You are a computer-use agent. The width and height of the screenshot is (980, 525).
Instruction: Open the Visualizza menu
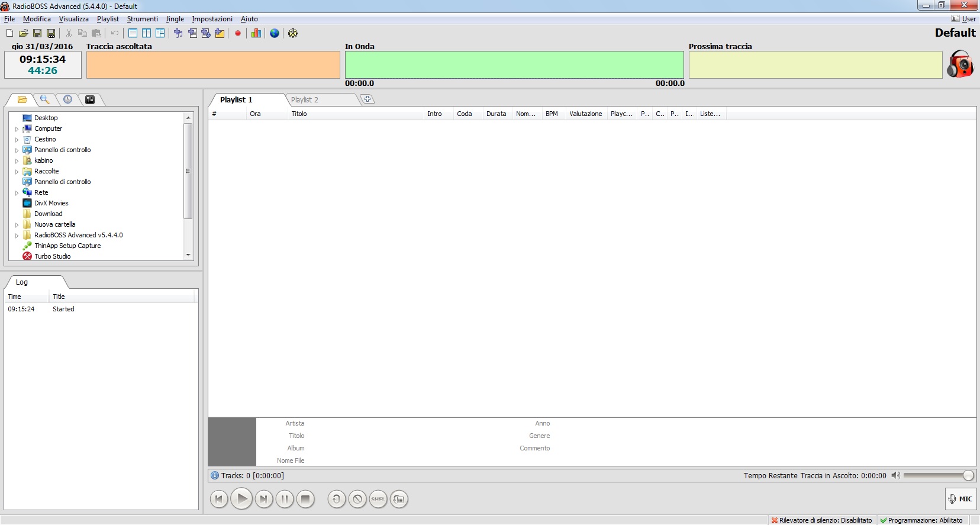(x=73, y=19)
